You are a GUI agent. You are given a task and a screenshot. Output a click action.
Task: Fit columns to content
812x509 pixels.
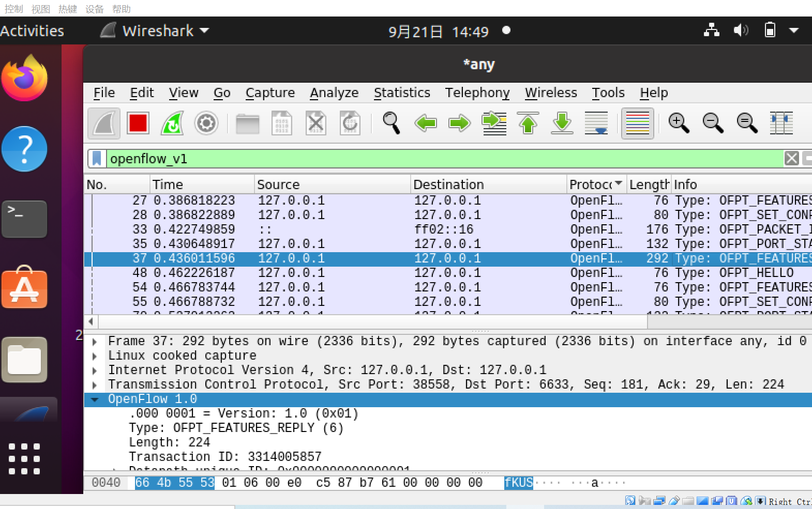pyautogui.click(x=781, y=124)
